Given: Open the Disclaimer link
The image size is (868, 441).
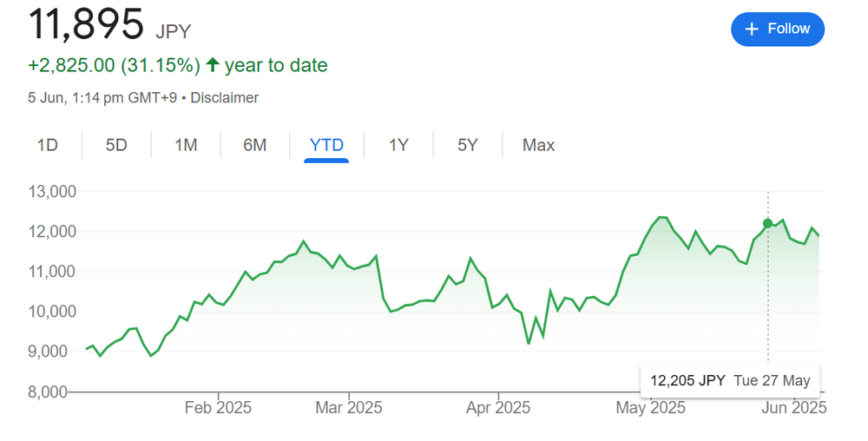Looking at the screenshot, I should point(224,98).
